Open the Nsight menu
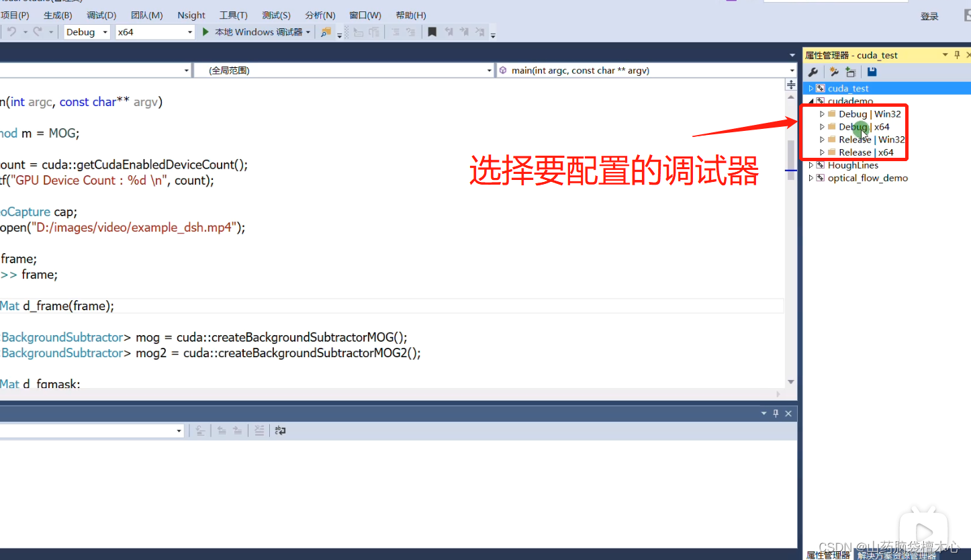Image resolution: width=971 pixels, height=560 pixels. (x=191, y=15)
